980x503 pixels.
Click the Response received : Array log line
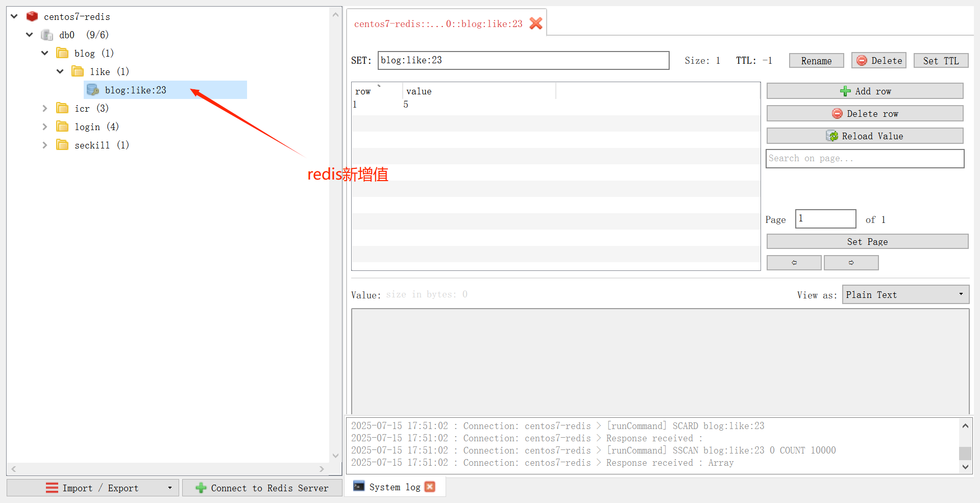pos(543,463)
